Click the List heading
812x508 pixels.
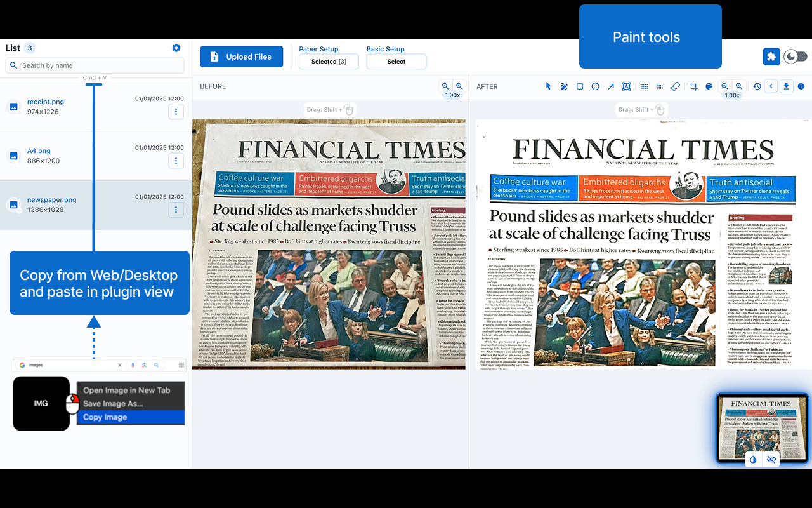pyautogui.click(x=13, y=48)
